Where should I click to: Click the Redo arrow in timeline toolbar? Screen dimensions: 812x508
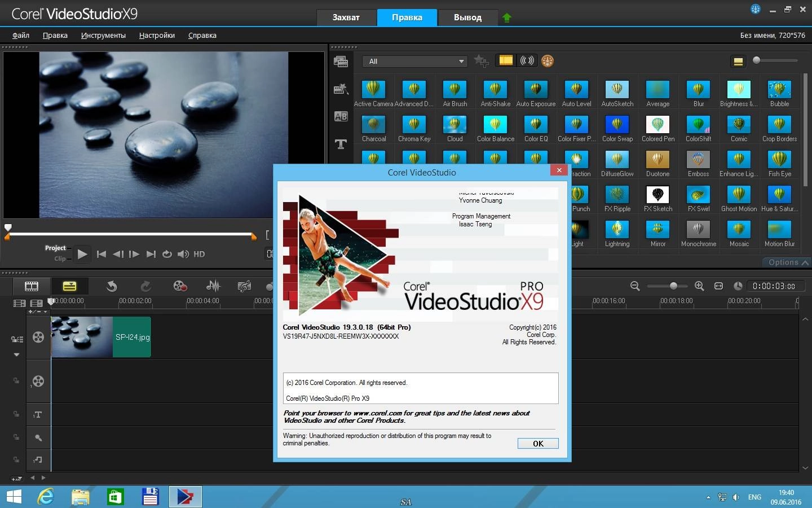tap(145, 286)
